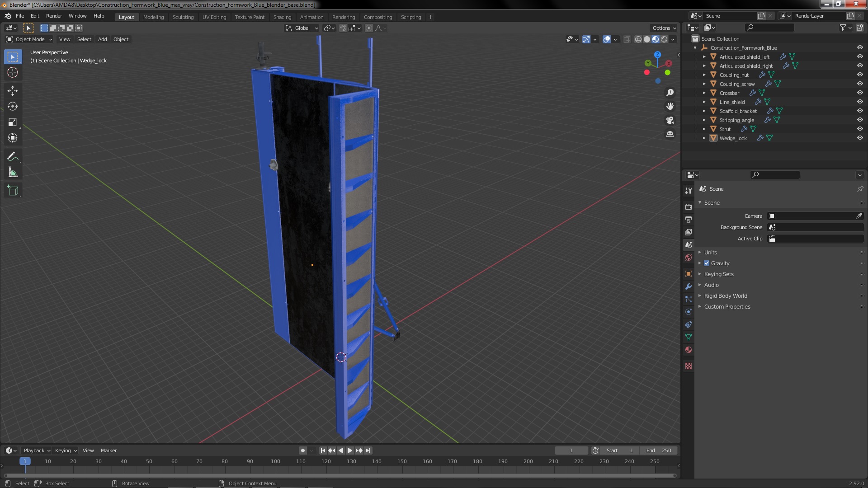This screenshot has height=488, width=868.
Task: Select the Rotate tool
Action: pos(13,107)
